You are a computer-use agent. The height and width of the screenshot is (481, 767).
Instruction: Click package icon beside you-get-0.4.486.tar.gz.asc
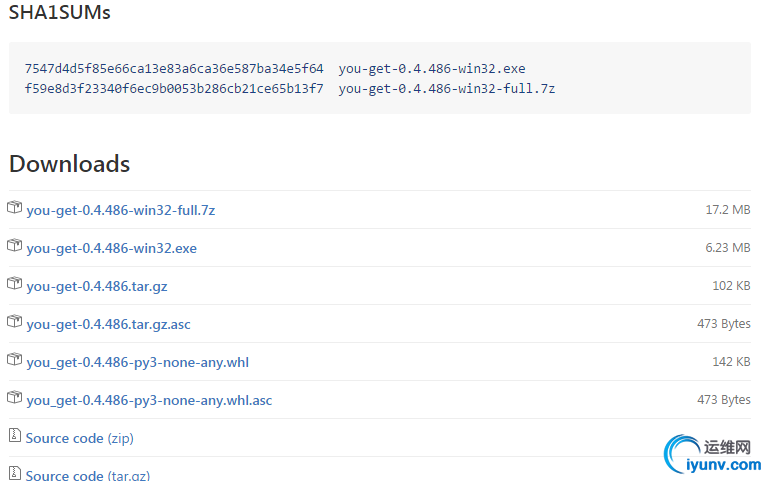click(x=14, y=322)
